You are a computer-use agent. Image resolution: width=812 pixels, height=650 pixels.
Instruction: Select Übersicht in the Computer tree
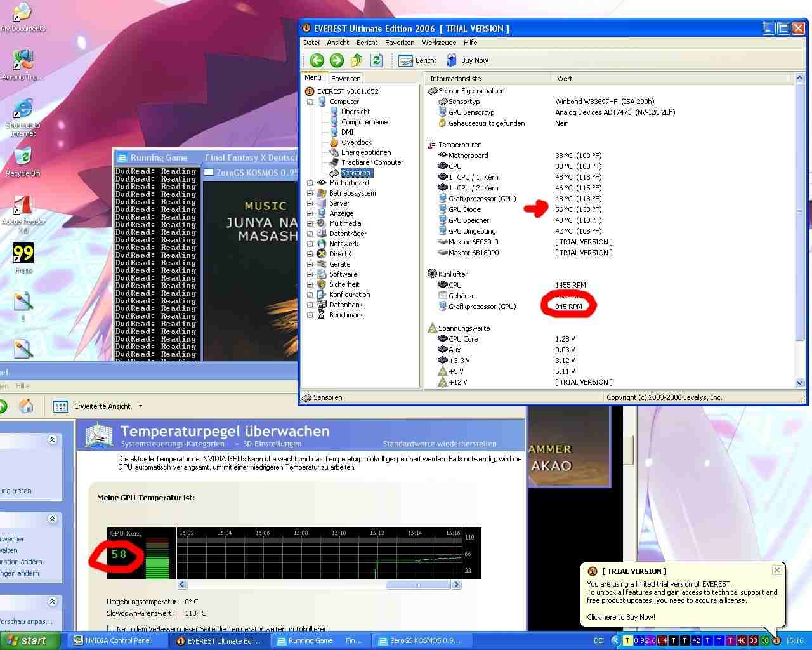coord(355,112)
